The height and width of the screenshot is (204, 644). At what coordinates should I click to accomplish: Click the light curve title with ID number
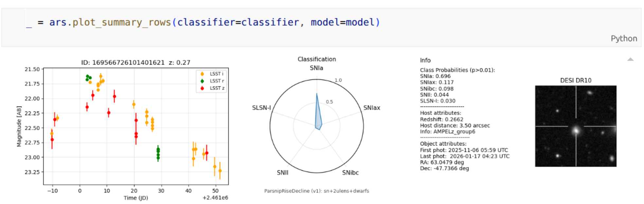point(135,62)
